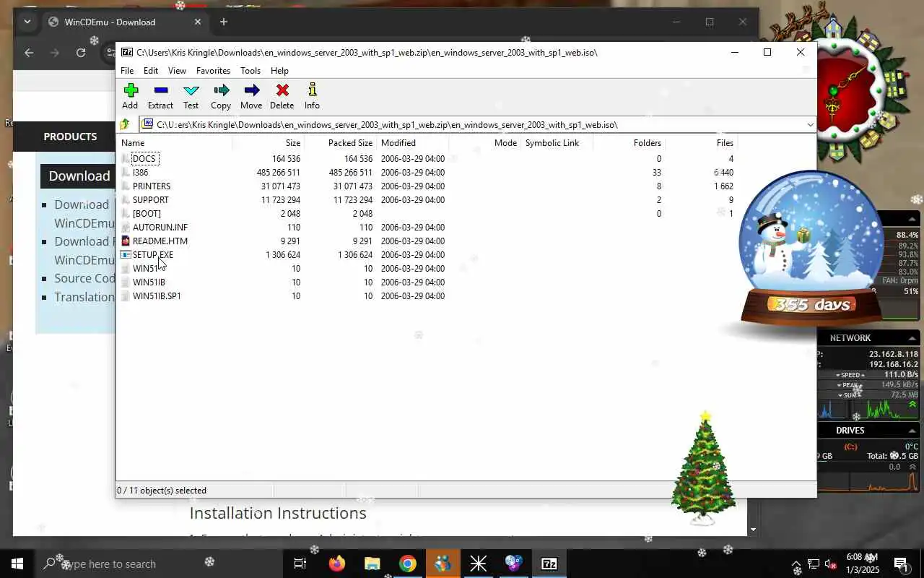
Task: Open the Tools menu
Action: pos(250,70)
